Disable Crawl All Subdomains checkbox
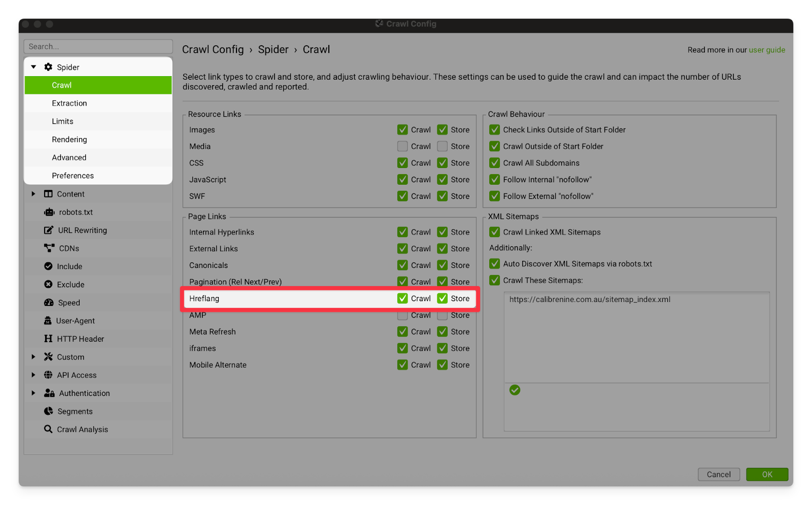The image size is (812, 505). point(494,163)
